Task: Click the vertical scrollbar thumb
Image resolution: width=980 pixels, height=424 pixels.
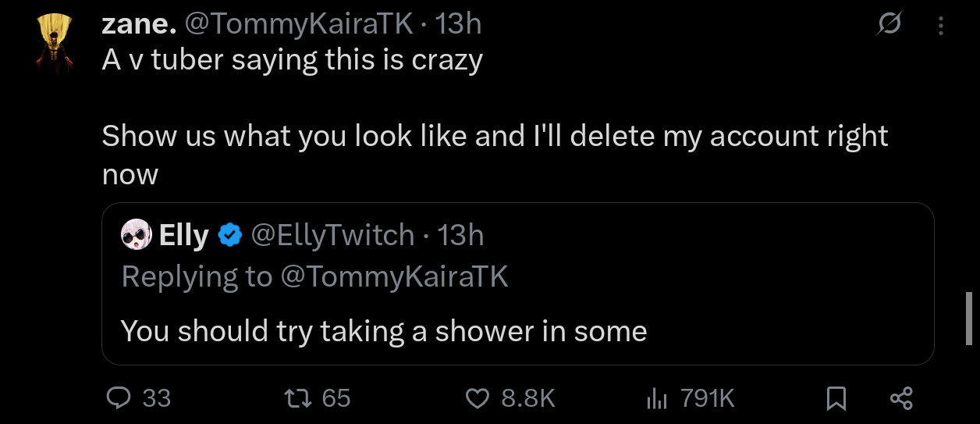Action: (x=968, y=318)
